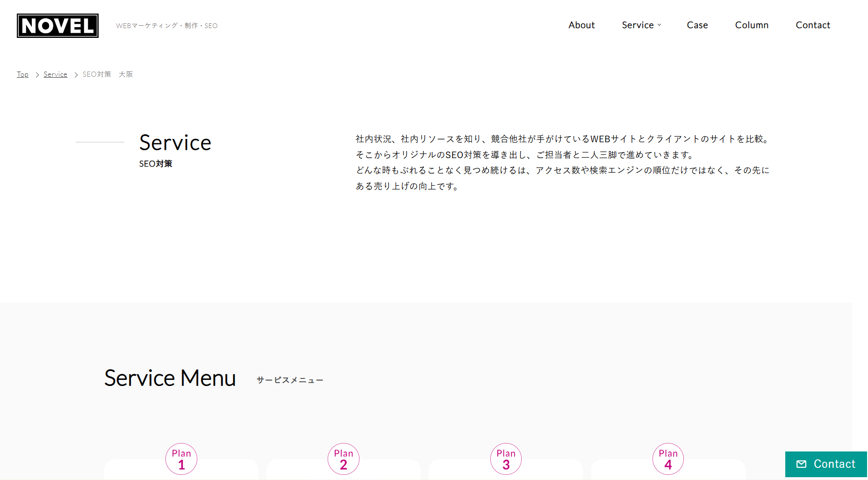868x480 pixels.
Task: Click the breadcrumb separator arrow after Top
Action: coord(36,74)
